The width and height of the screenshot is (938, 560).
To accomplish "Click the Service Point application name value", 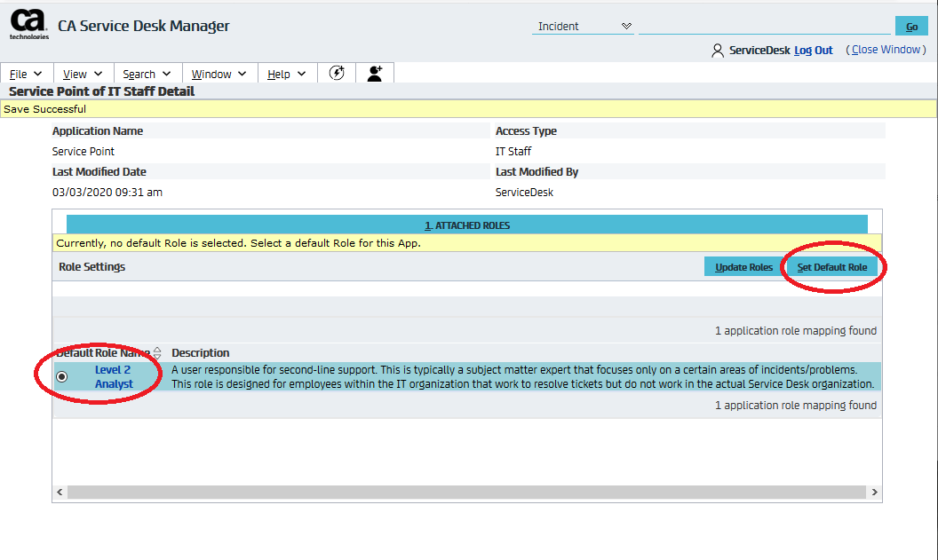I will click(x=83, y=151).
